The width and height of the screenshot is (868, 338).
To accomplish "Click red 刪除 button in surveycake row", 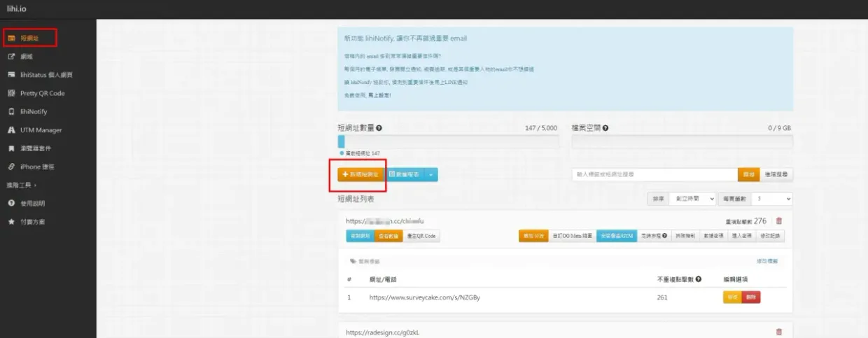I will click(x=751, y=297).
